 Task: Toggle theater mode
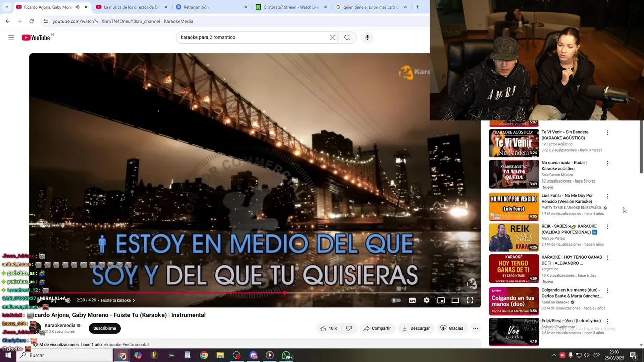(x=455, y=300)
